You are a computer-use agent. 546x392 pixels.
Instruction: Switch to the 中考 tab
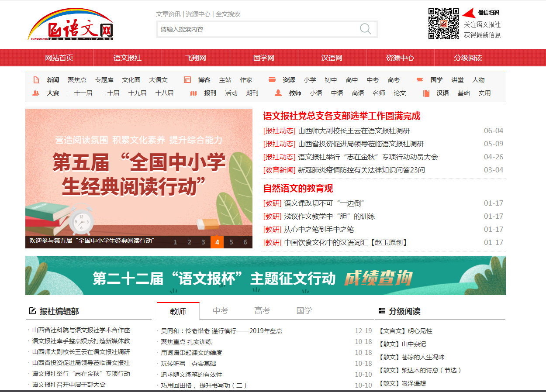(x=220, y=311)
